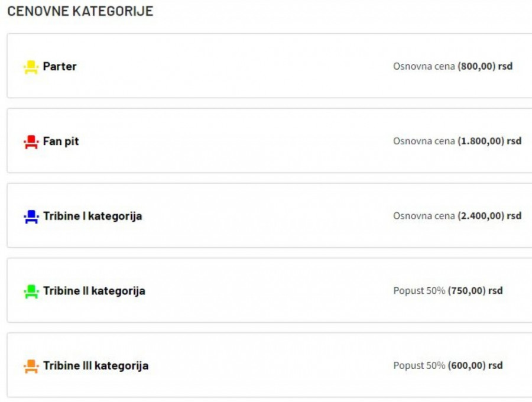Click the yellow Parter seat icon
Screen dimensions: 532x402
click(x=31, y=67)
